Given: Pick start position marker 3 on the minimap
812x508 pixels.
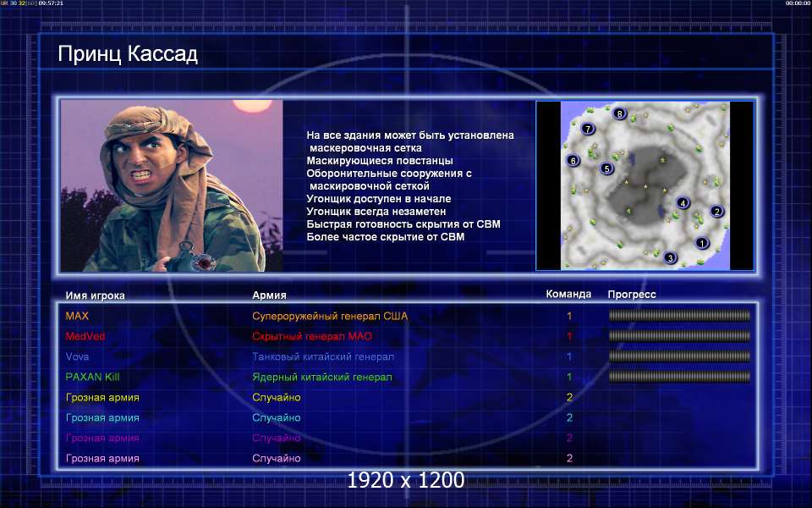Looking at the screenshot, I should [x=670, y=257].
